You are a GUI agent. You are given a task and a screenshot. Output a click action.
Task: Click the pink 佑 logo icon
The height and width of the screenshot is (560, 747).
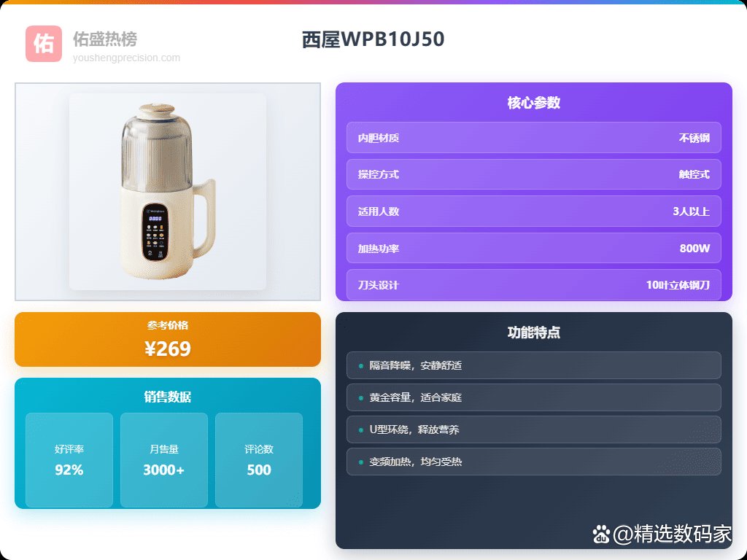point(43,44)
